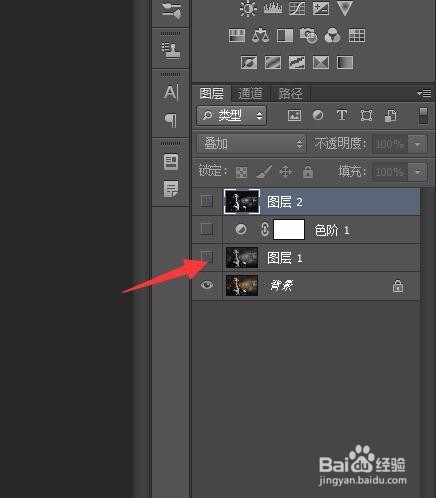Filter layers by pixel layers icon

[x=294, y=116]
